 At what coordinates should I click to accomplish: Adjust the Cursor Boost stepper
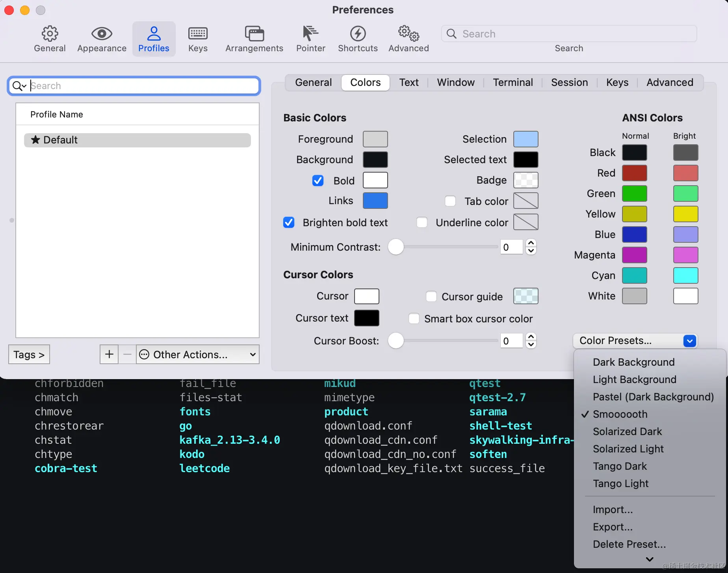(531, 340)
